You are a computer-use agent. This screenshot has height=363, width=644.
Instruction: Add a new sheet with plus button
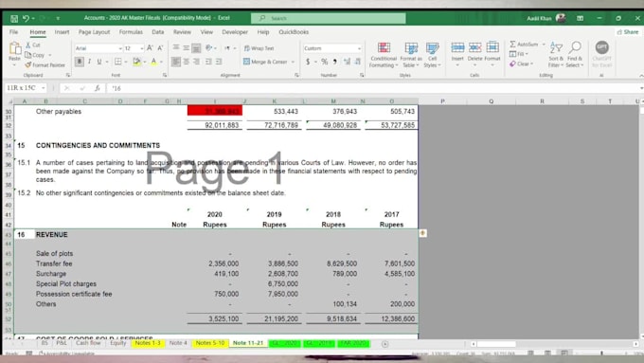(385, 344)
